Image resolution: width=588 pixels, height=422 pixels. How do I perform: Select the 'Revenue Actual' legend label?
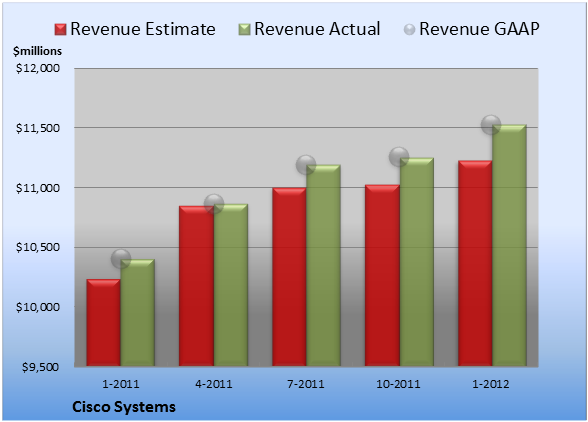[x=317, y=29]
